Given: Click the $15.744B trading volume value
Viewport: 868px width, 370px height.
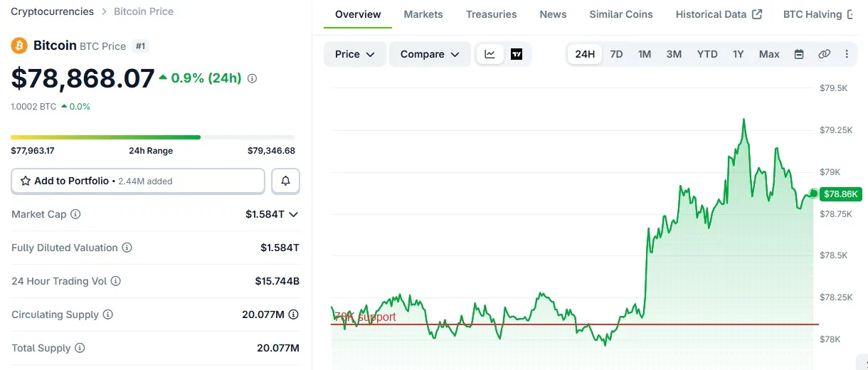Looking at the screenshot, I should pyautogui.click(x=277, y=281).
